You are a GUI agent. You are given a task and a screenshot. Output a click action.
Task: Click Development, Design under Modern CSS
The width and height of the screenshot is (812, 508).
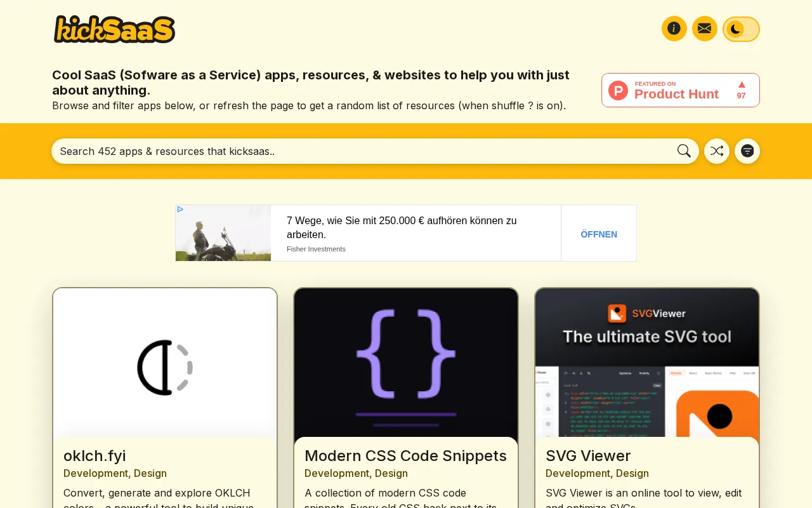pos(356,473)
